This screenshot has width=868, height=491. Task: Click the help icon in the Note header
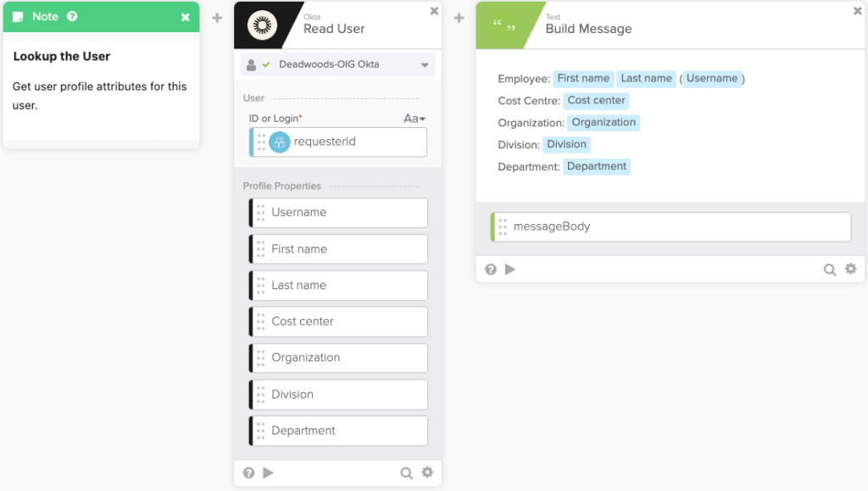[72, 16]
